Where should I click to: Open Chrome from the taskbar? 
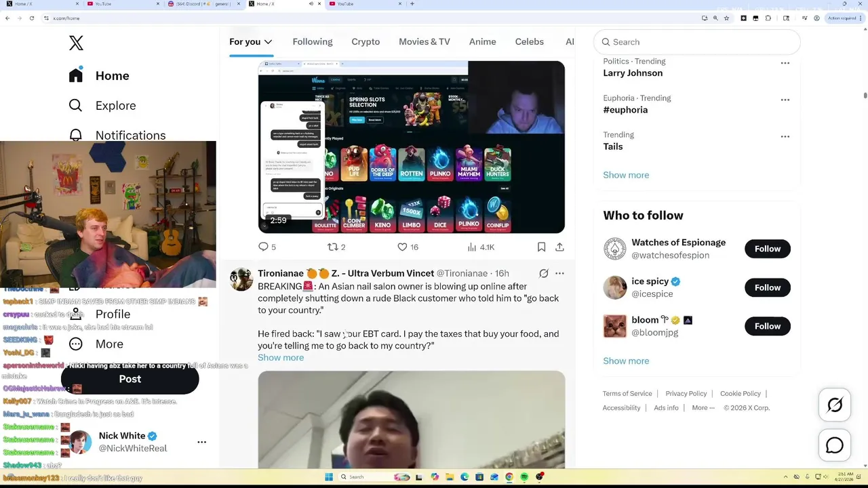pos(509,477)
